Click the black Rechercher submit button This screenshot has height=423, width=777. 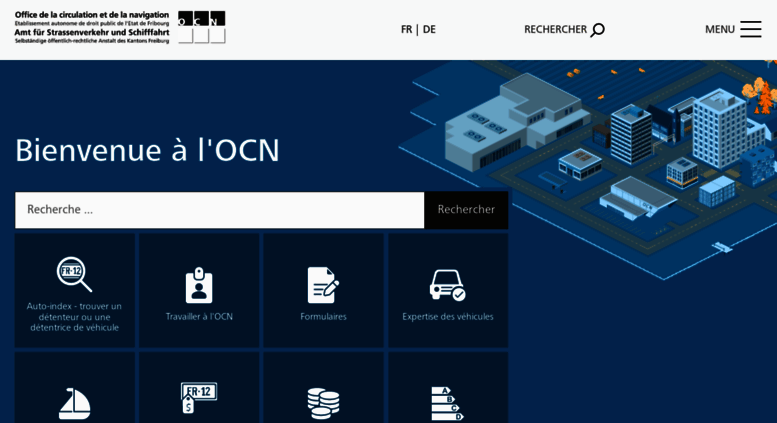tap(466, 210)
